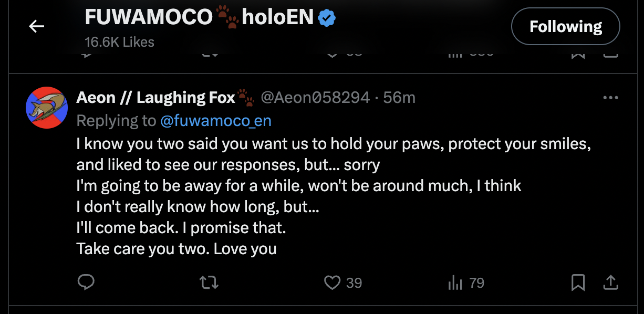Bookmark Aeon's reply
Screen dimensions: 644x314
tap(578, 283)
